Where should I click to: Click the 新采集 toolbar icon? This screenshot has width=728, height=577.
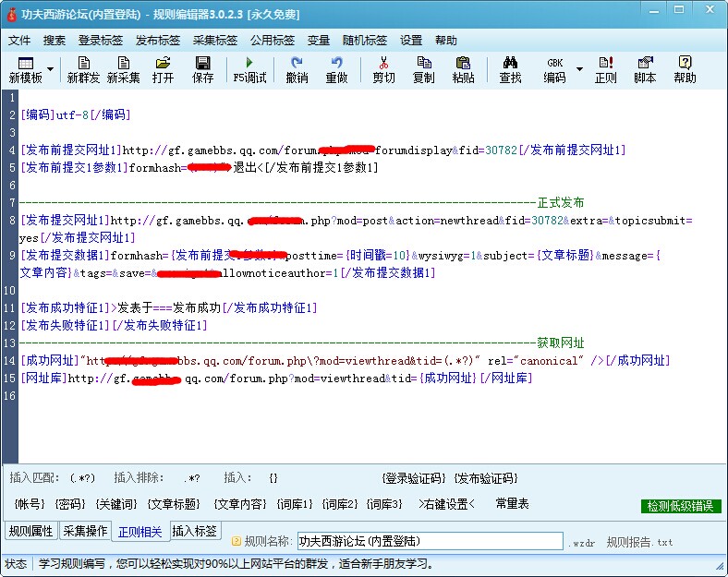click(x=124, y=69)
